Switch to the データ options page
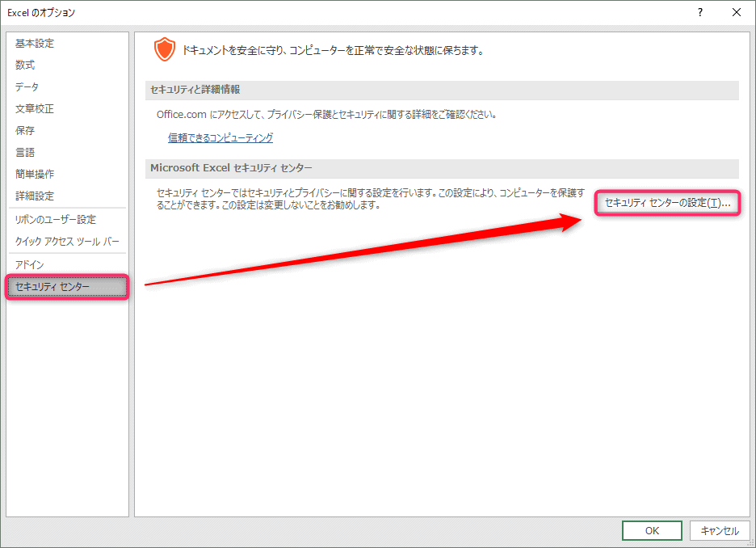The height and width of the screenshot is (548, 756). pos(27,87)
